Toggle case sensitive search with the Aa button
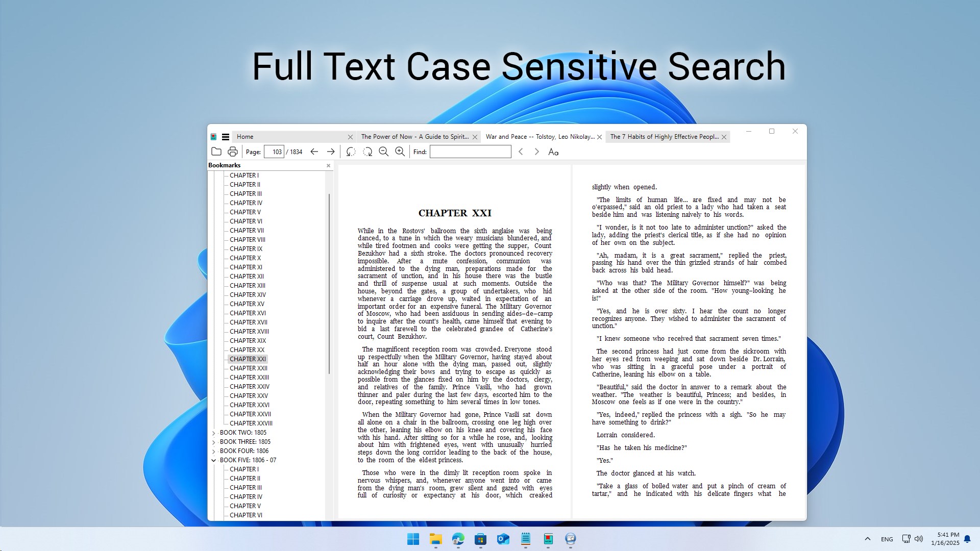 click(554, 152)
